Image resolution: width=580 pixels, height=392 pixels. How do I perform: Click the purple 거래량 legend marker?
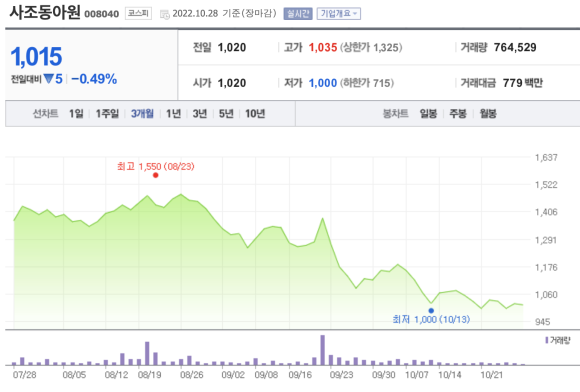coord(547,340)
